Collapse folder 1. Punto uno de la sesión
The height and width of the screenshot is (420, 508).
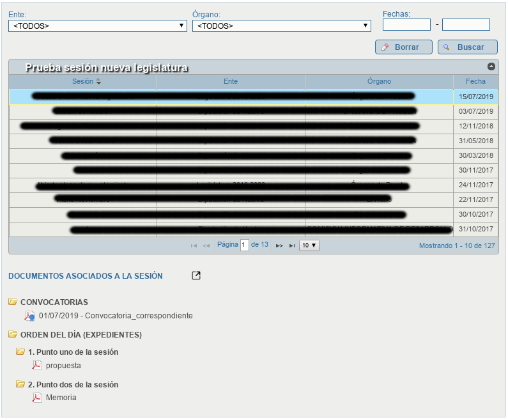coord(20,352)
